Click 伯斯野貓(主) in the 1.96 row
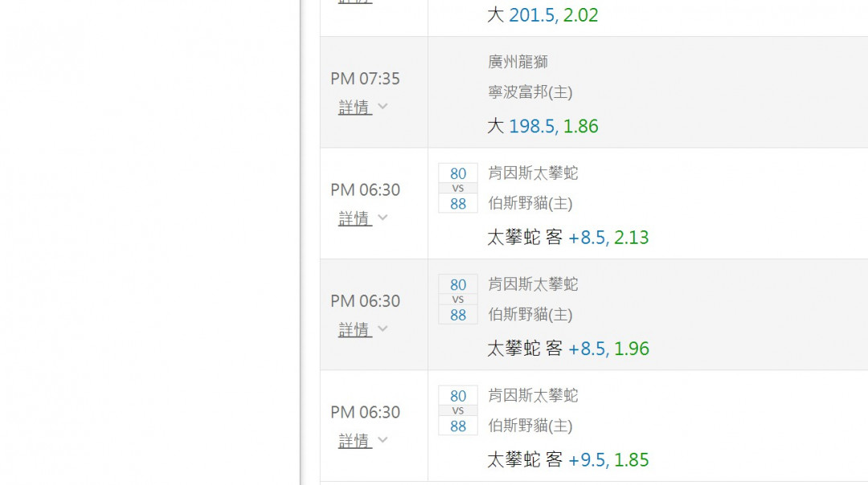 pyautogui.click(x=530, y=314)
